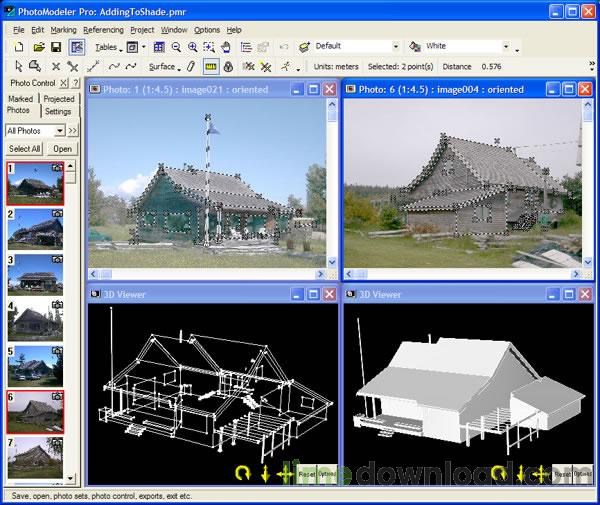The width and height of the screenshot is (600, 505).
Task: Click yellow rotate icon in wireframe 3D Viewer
Action: tap(243, 473)
